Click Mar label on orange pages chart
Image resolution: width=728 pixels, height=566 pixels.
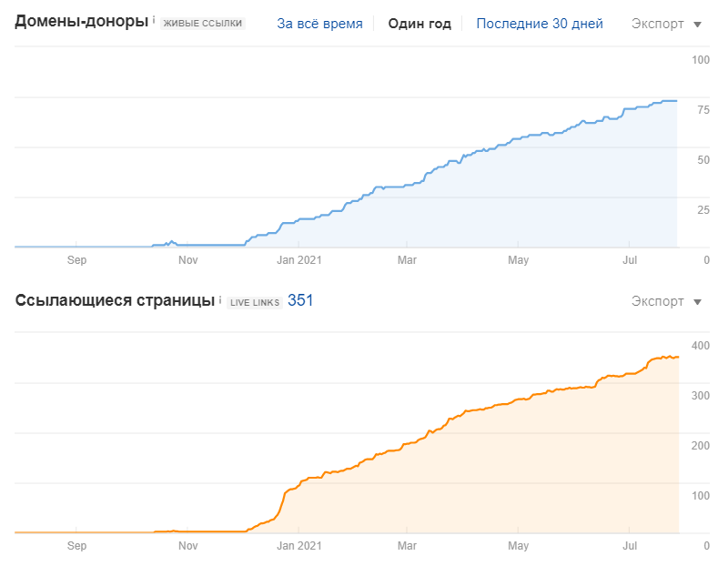coord(407,546)
